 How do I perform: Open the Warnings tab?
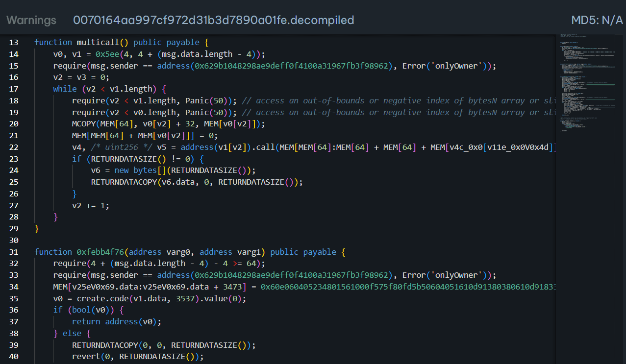[x=31, y=20]
